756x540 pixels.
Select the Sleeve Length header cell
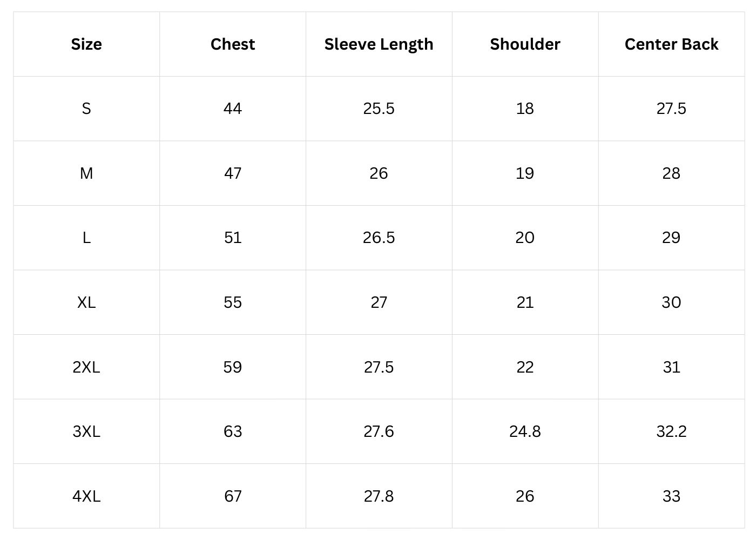[x=379, y=44]
